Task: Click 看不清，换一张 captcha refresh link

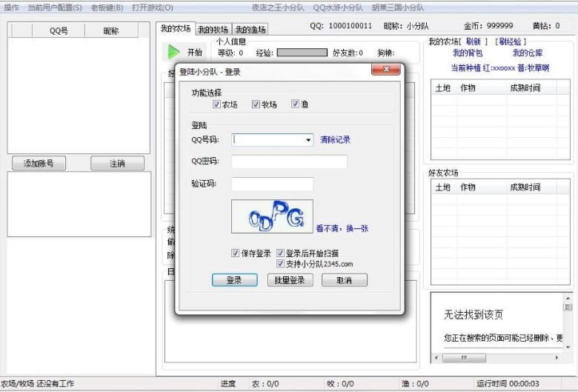Action: (342, 228)
